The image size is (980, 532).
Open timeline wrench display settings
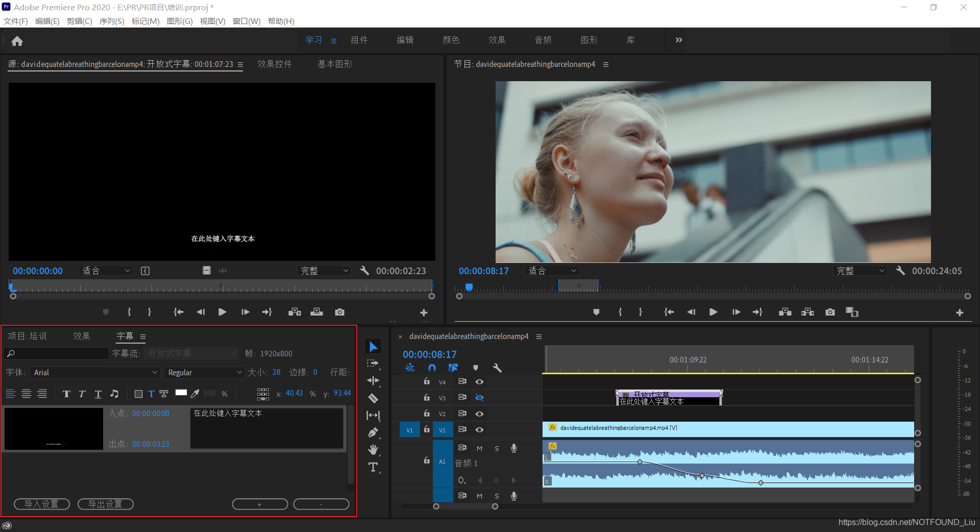[497, 368]
